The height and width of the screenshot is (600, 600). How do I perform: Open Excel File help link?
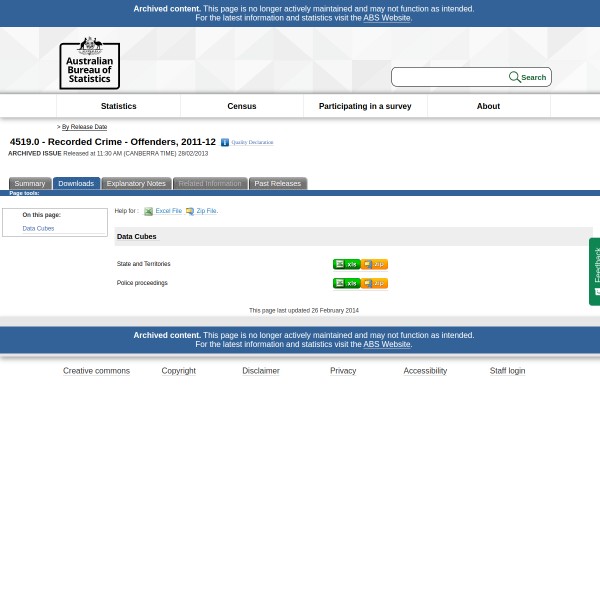click(168, 211)
